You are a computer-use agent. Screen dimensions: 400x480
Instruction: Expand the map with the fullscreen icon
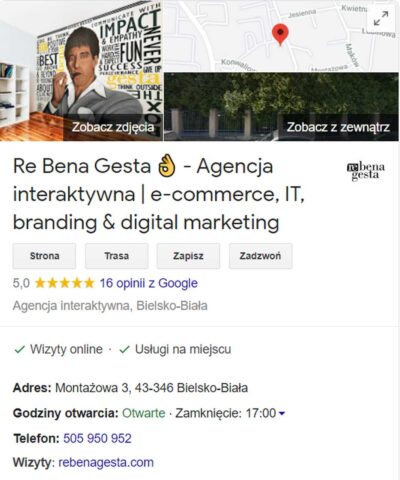(381, 18)
